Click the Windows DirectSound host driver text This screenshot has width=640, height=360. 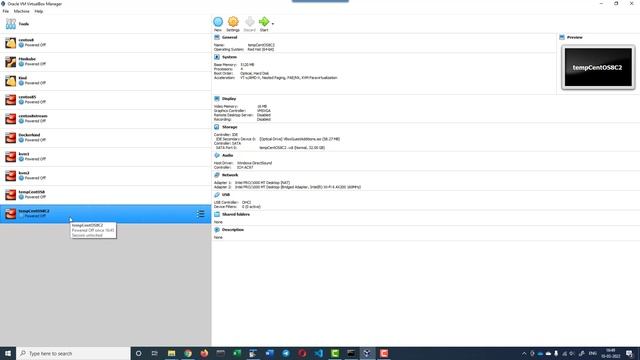coord(254,163)
